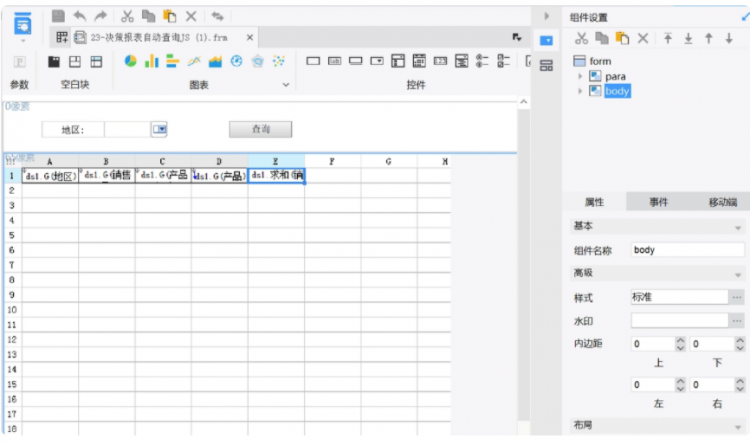Image resolution: width=750 pixels, height=445 pixels.
Task: Switch to the 属性 tab
Action: (x=594, y=202)
